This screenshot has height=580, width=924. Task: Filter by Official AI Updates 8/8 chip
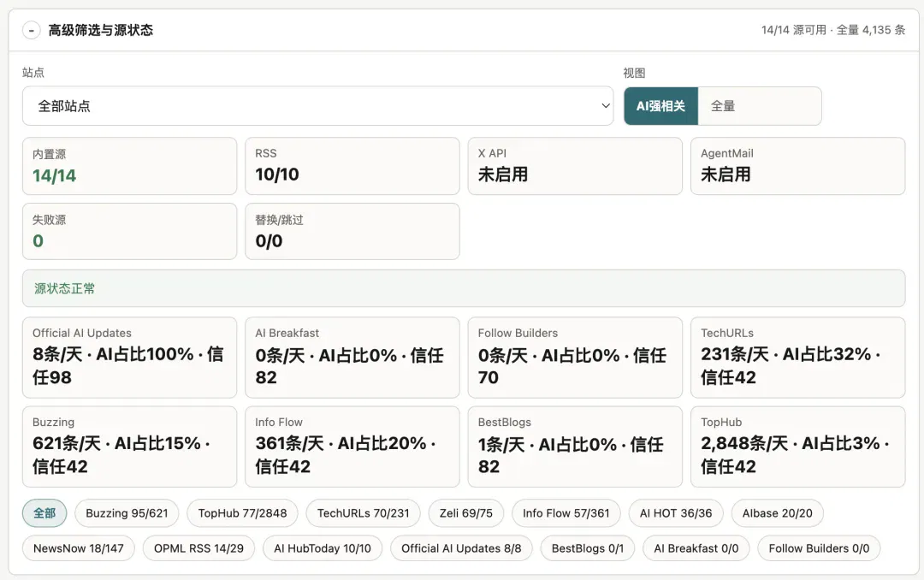[461, 548]
